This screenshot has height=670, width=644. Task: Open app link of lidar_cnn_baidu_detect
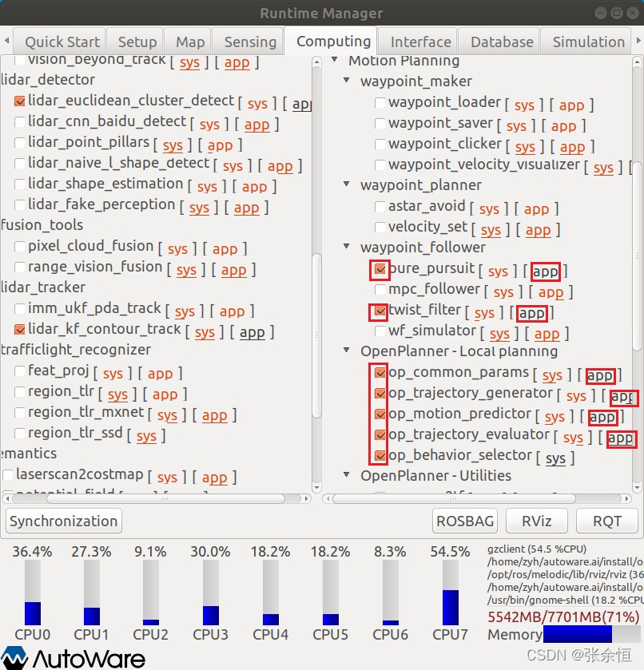(257, 125)
